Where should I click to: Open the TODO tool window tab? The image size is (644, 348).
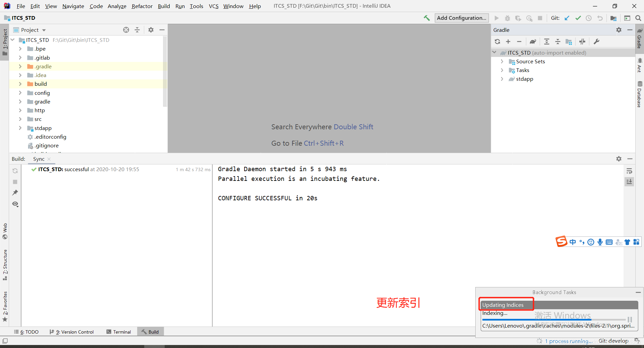pos(26,332)
